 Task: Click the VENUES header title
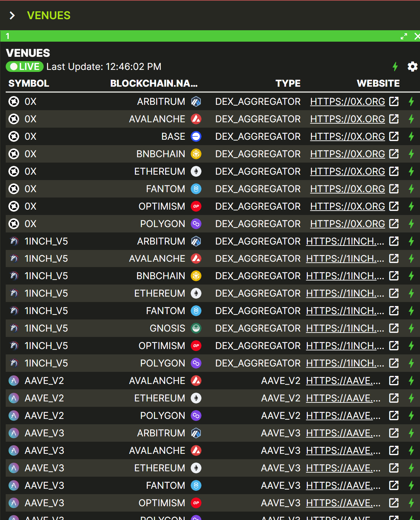49,15
